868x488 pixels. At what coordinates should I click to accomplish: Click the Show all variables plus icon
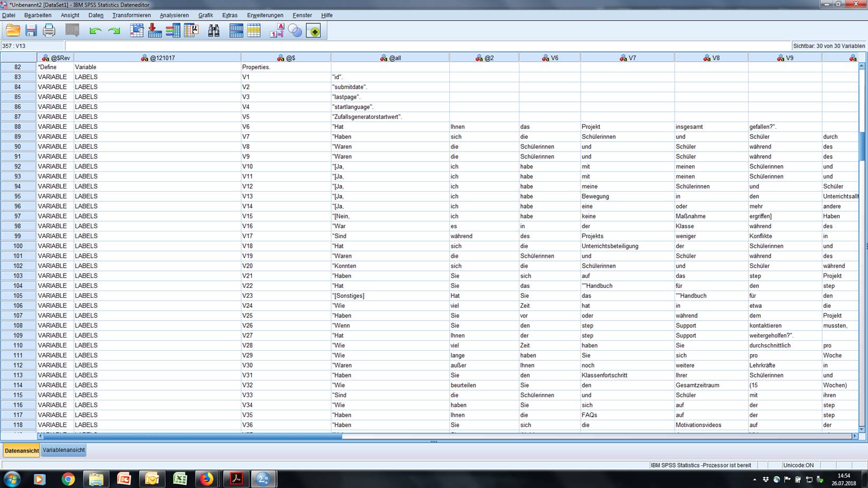click(314, 31)
